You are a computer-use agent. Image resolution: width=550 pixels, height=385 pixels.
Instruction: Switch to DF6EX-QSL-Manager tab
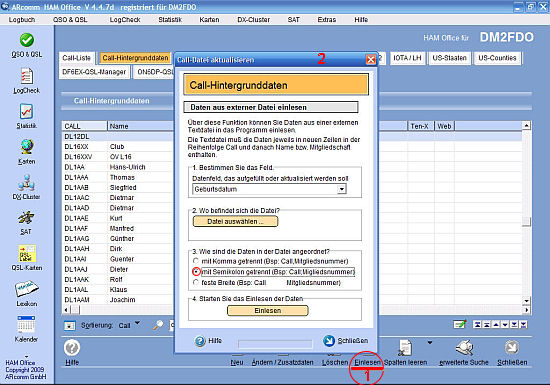point(94,72)
